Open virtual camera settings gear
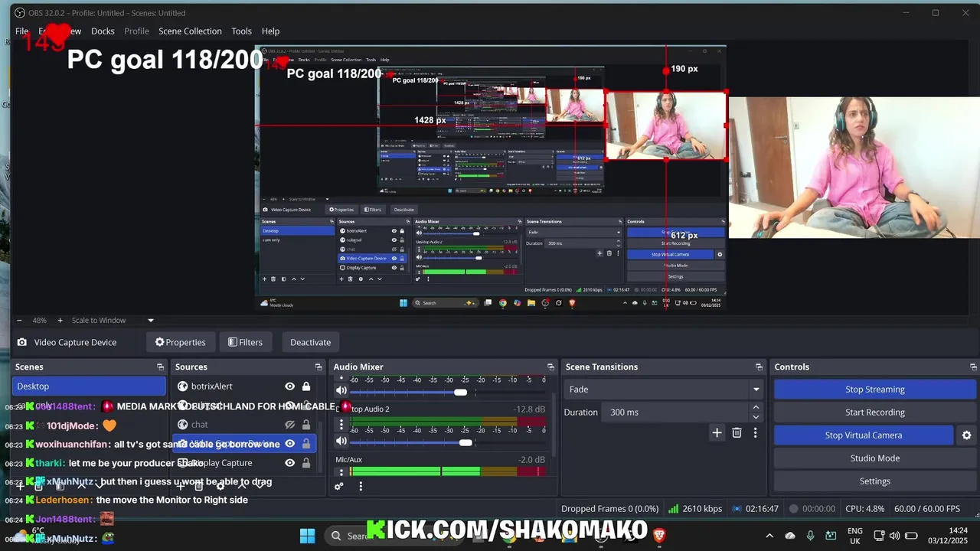 [966, 435]
